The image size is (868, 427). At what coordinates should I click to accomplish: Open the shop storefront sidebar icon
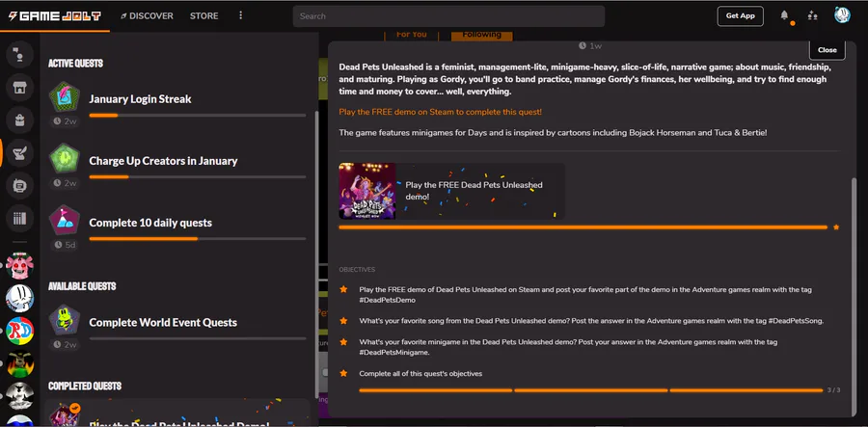click(x=20, y=88)
